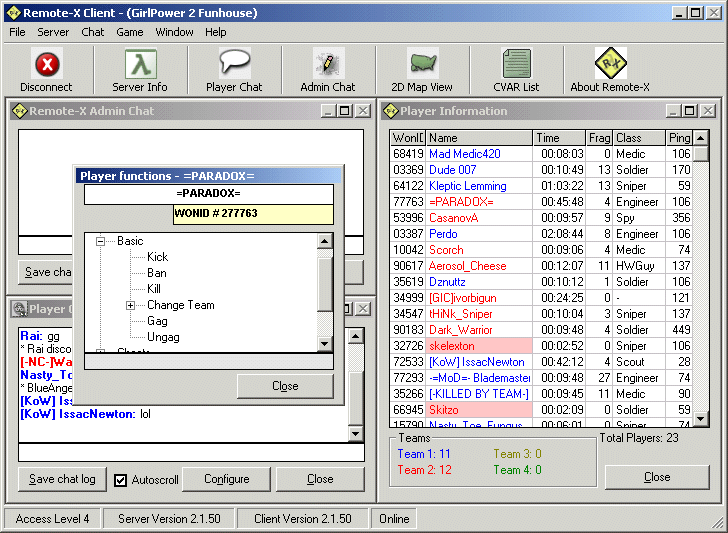Viewport: 728px width, 533px height.
Task: Open the Chat menu
Action: [x=92, y=32]
